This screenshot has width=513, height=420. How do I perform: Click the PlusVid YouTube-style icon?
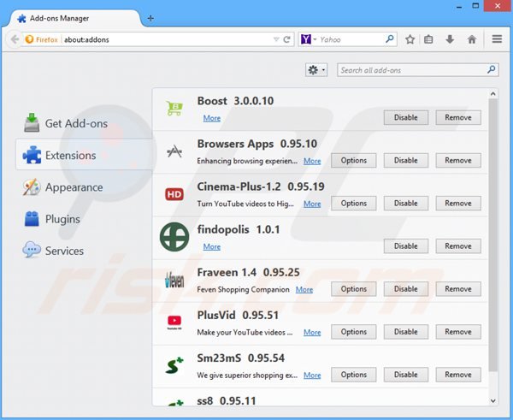click(174, 322)
